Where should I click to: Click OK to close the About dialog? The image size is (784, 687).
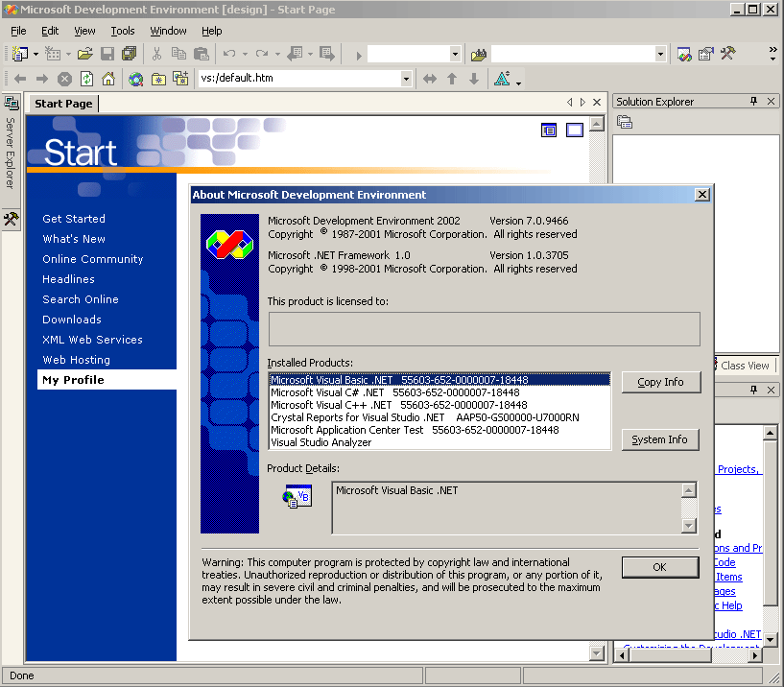659,567
